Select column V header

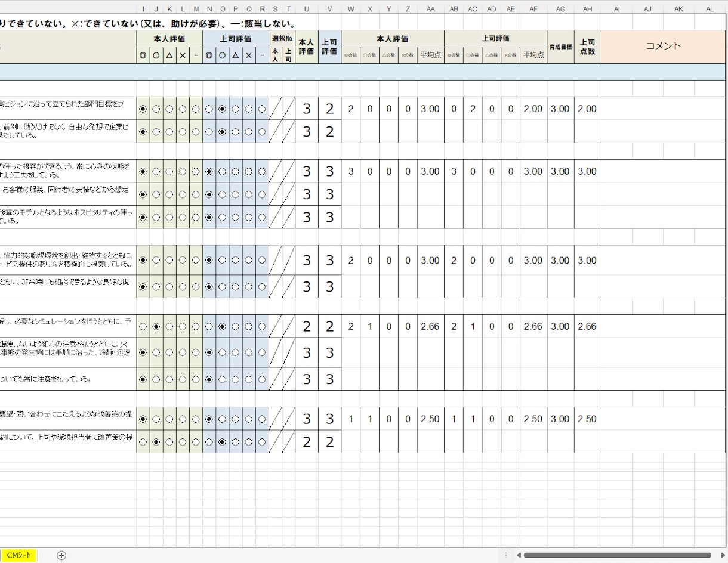[x=330, y=9]
